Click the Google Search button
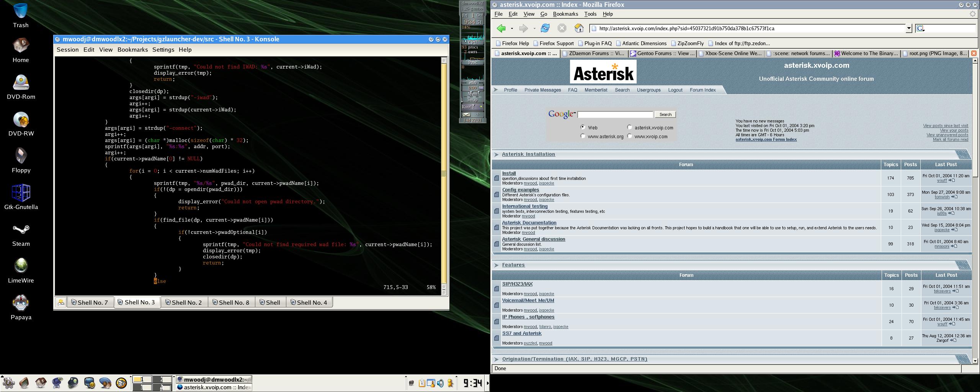 [x=665, y=114]
